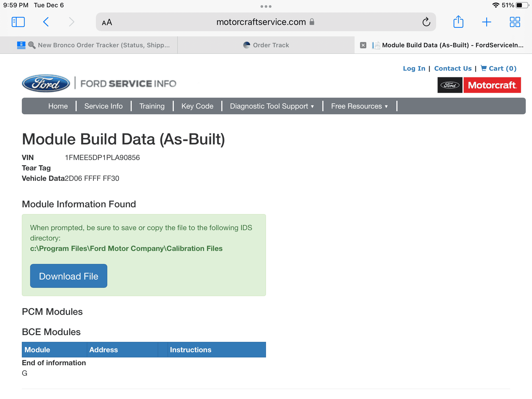
Task: Click the Ford oval logo
Action: 46,83
